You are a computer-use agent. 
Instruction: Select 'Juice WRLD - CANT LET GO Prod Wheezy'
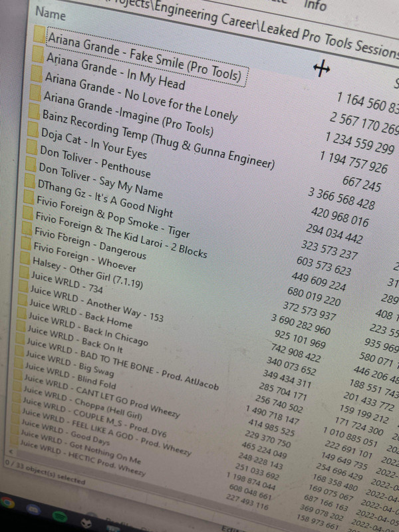click(x=102, y=396)
